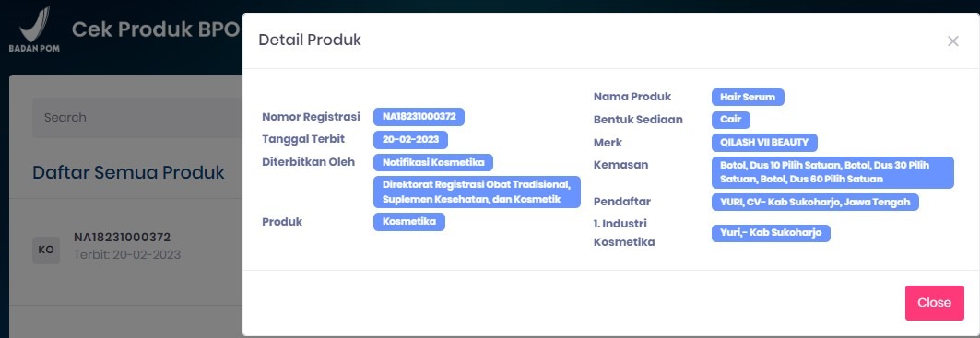Focus the Search input field
The width and height of the screenshot is (980, 338).
coord(137,118)
